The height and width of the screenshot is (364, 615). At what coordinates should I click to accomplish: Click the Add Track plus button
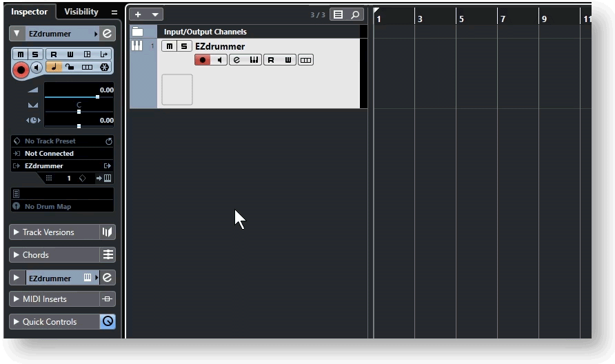click(x=138, y=14)
